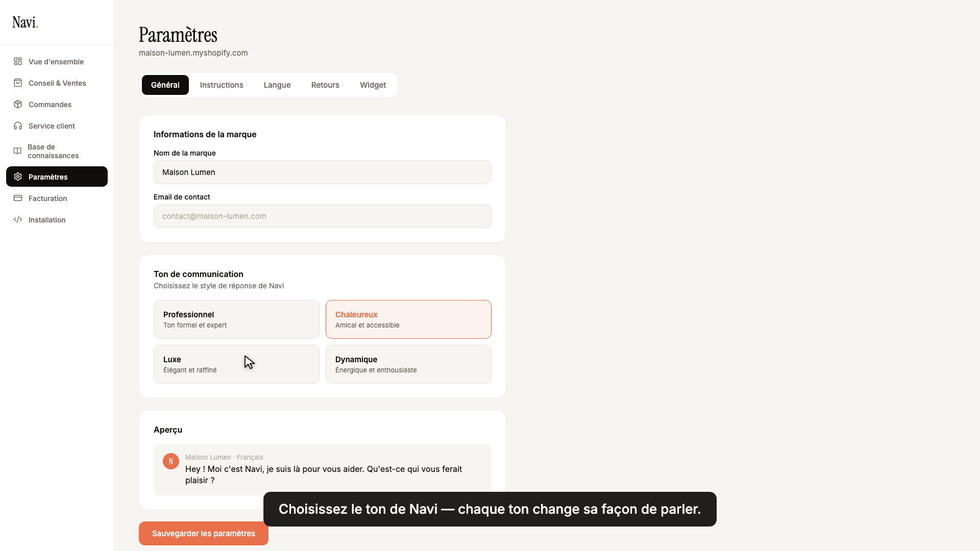Click the Installation code brackets icon
The height and width of the screenshot is (551, 980).
[x=18, y=219]
